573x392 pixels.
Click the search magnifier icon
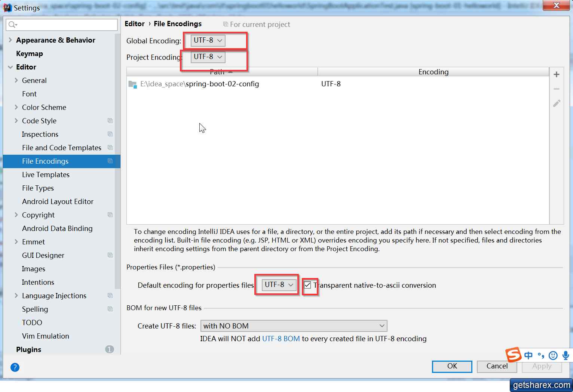(12, 25)
